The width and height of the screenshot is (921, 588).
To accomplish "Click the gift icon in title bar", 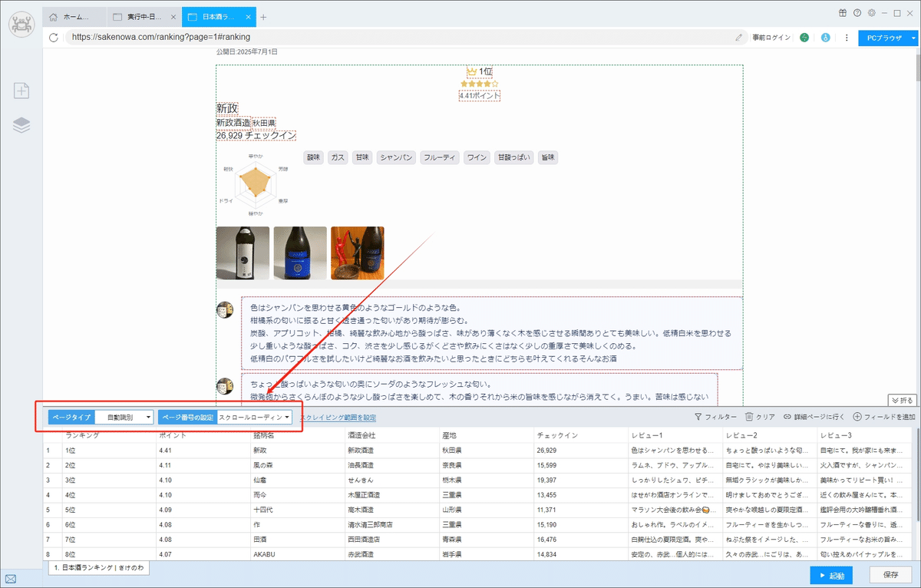I will [x=842, y=13].
